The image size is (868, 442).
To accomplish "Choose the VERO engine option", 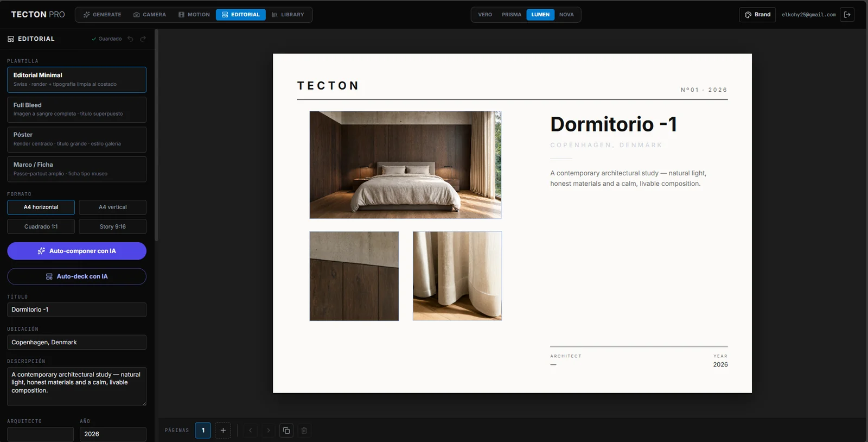I will [485, 15].
